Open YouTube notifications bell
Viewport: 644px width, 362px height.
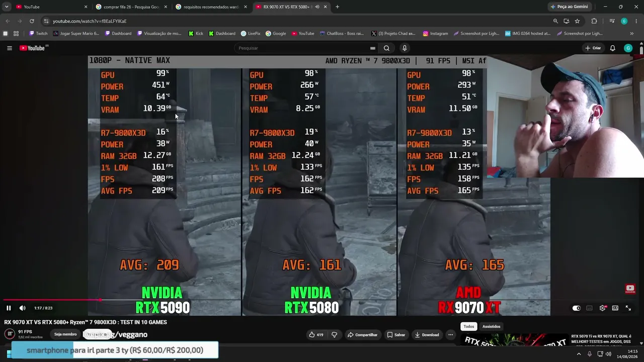click(613, 48)
